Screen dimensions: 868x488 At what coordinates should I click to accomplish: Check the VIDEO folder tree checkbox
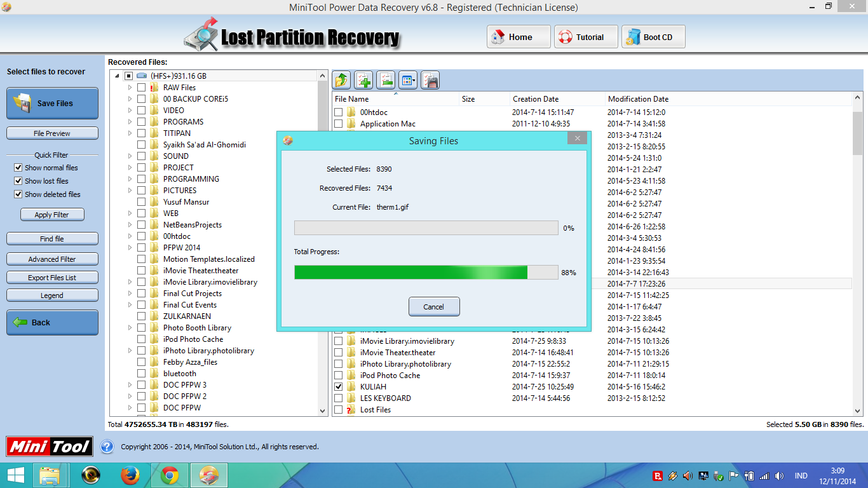[x=141, y=111]
